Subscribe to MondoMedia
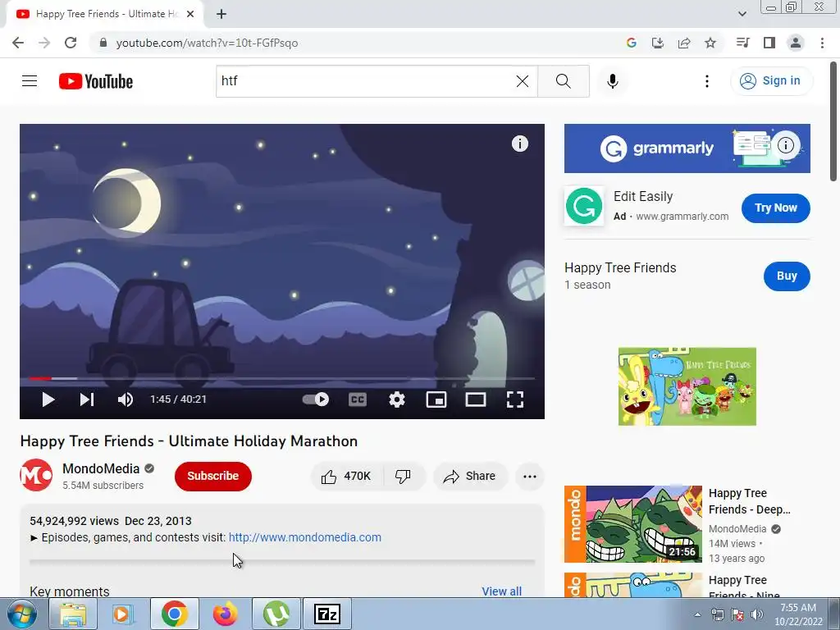 point(212,477)
